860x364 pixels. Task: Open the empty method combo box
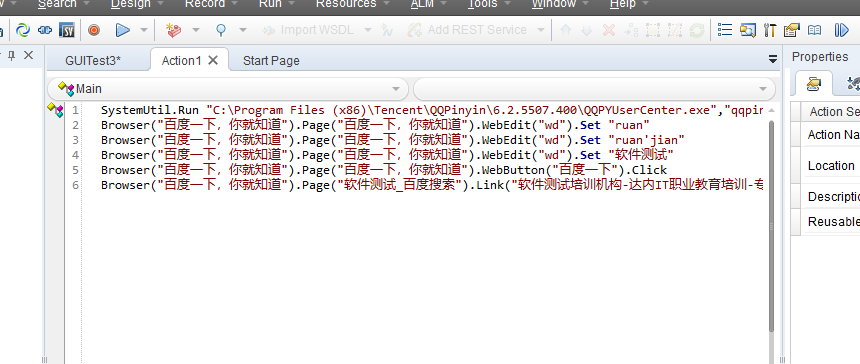click(595, 89)
